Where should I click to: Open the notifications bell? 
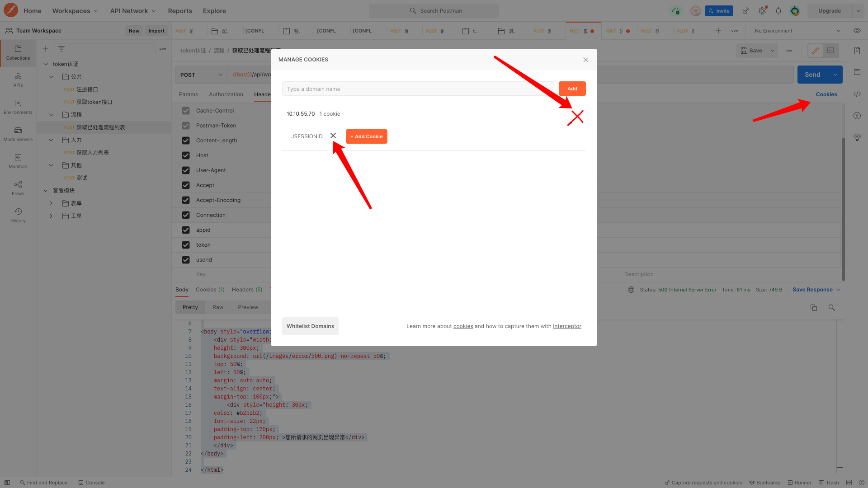tap(778, 11)
